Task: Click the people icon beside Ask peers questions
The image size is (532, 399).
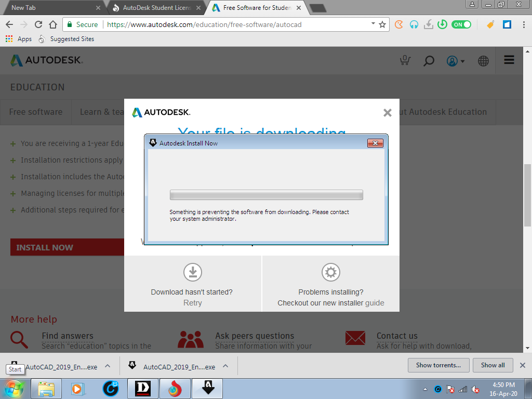Action: pyautogui.click(x=192, y=339)
